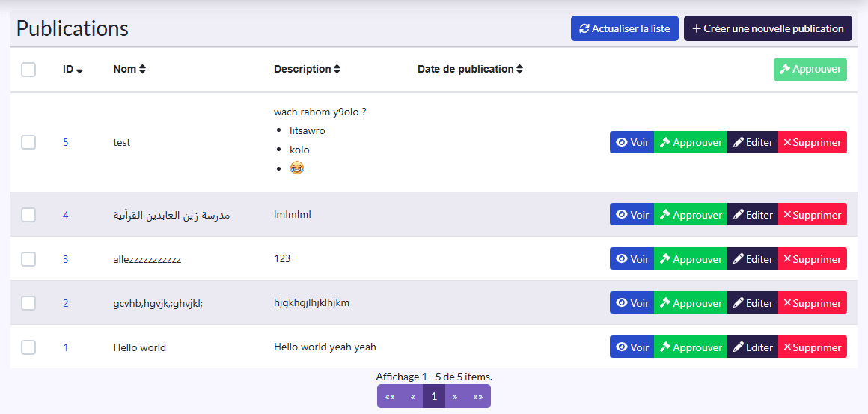The image size is (868, 414).
Task: Delete the test publication
Action: tap(813, 142)
